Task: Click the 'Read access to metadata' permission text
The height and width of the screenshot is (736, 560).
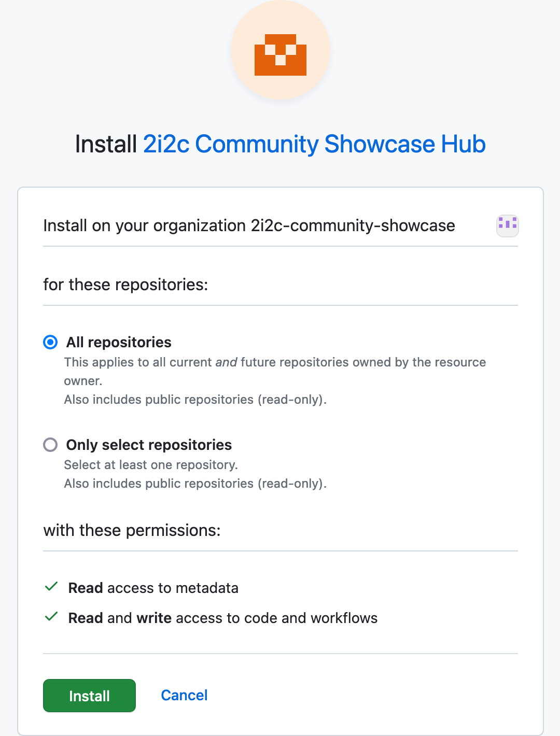Action: (153, 588)
